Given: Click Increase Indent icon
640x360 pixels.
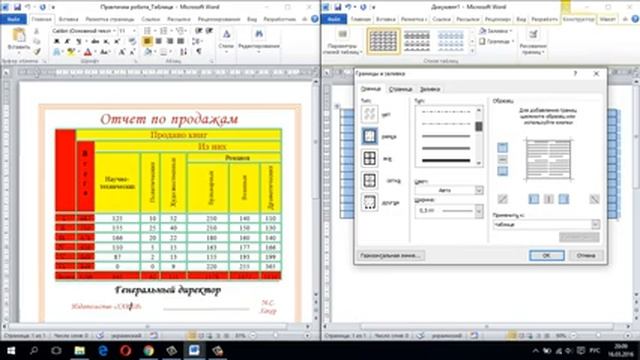Looking at the screenshot, I should [x=209, y=31].
